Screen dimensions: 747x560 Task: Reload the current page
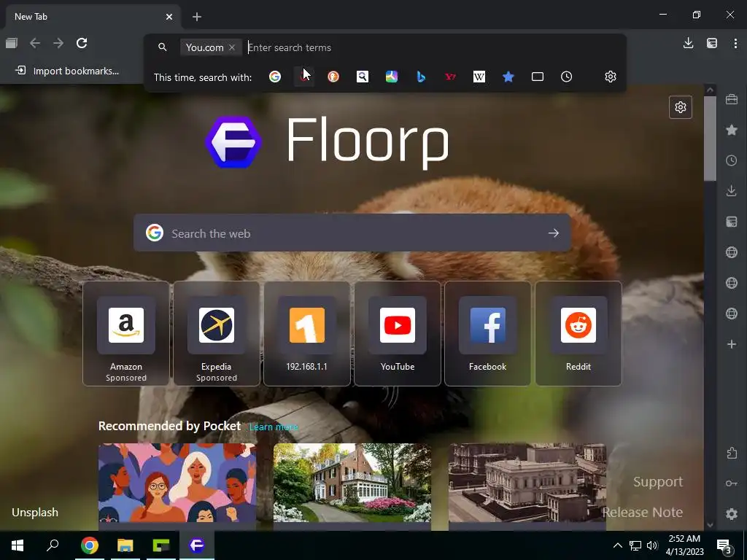pyautogui.click(x=82, y=43)
